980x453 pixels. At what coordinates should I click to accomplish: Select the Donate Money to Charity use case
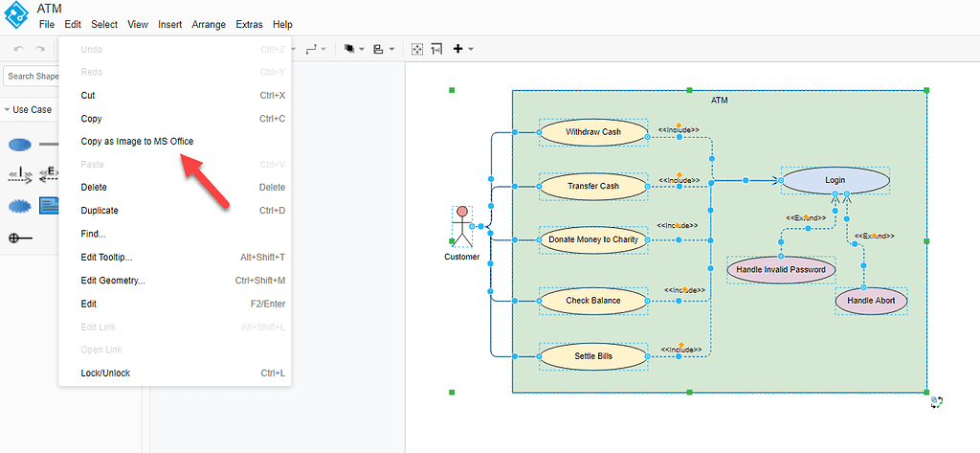click(593, 239)
